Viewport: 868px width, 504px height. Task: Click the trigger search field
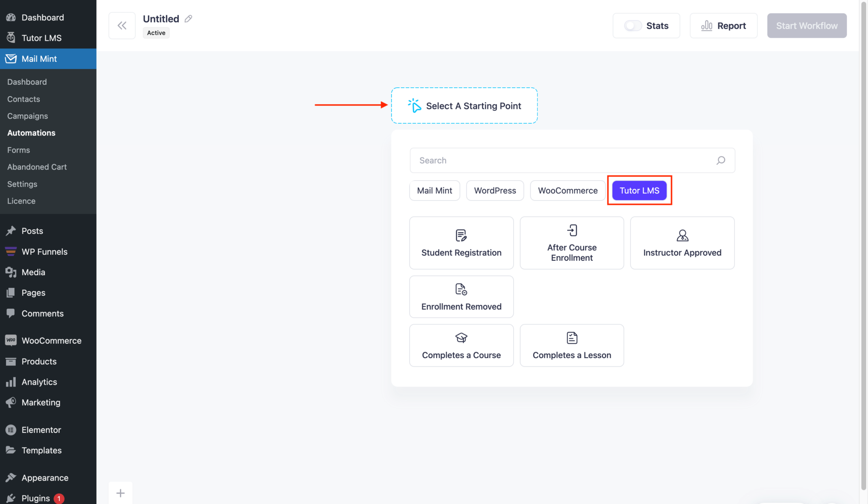(x=572, y=160)
